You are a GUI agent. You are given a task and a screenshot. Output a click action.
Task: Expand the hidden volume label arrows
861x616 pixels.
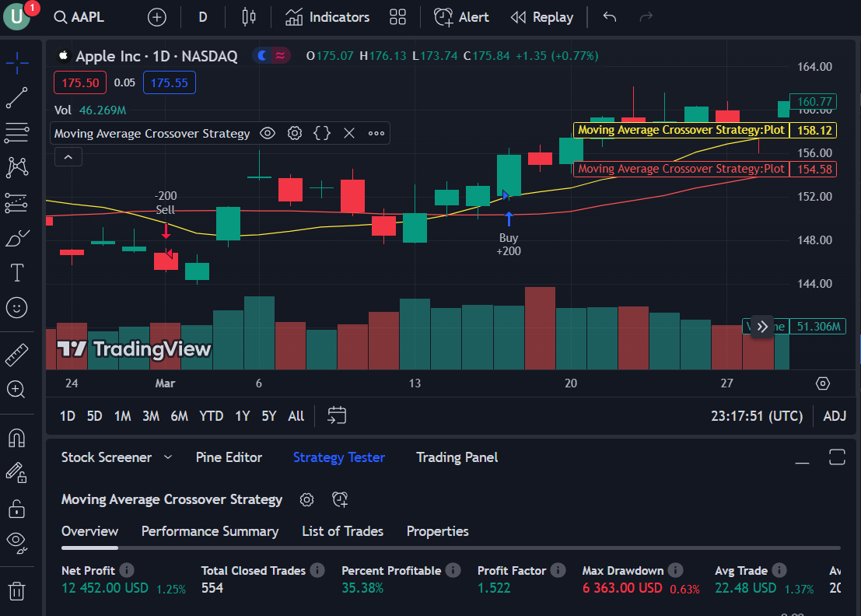click(762, 327)
